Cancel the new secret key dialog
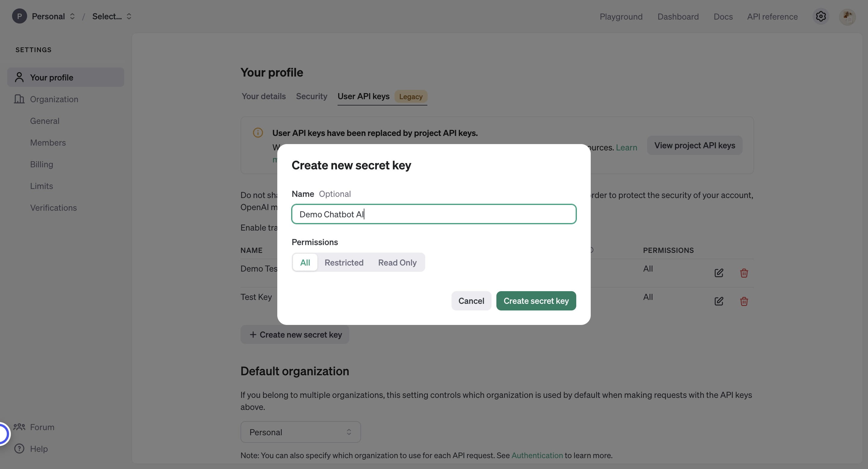The width and height of the screenshot is (868, 469). (471, 301)
